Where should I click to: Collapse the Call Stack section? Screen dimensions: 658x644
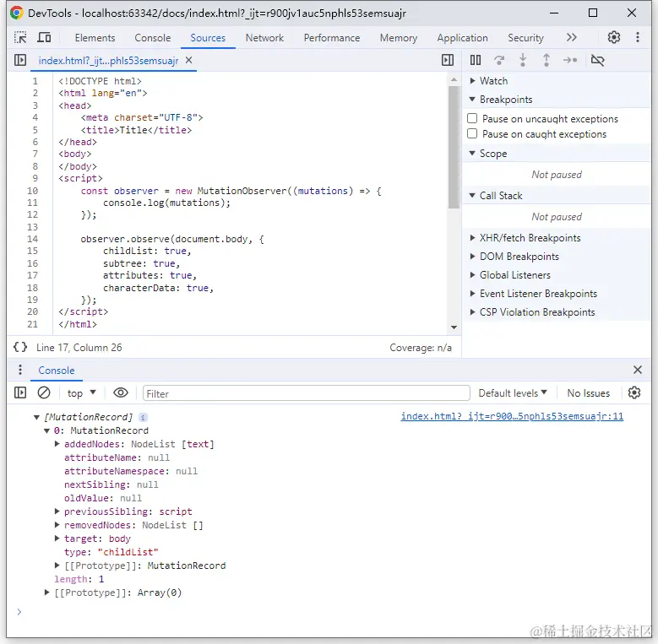point(472,195)
